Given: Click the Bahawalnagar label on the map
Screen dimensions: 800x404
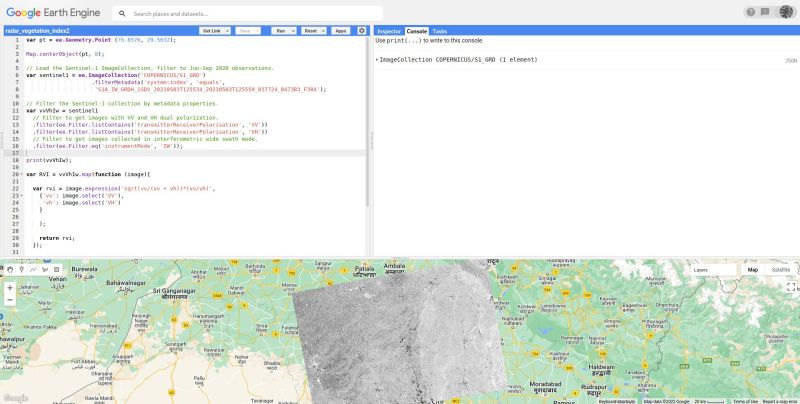Looking at the screenshot, I should (x=126, y=284).
